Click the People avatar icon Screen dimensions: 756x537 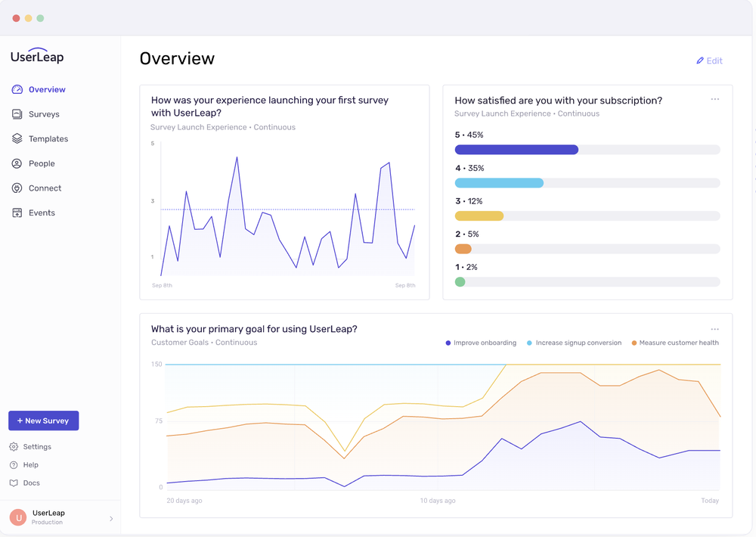(x=17, y=163)
